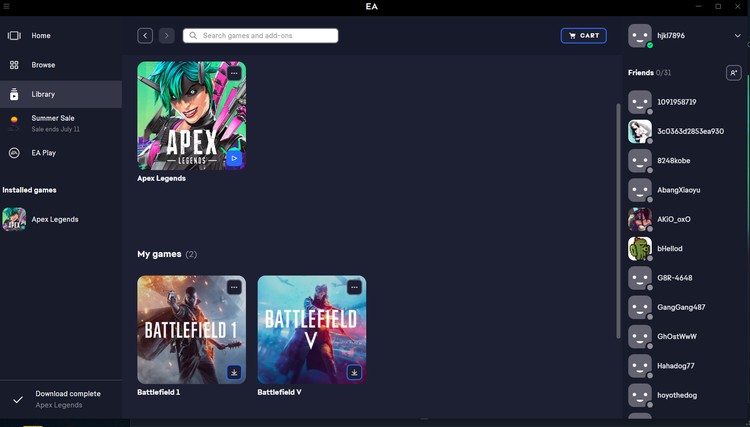This screenshot has height=427, width=750.
Task: Select friend G8R-4648
Action: pos(685,278)
